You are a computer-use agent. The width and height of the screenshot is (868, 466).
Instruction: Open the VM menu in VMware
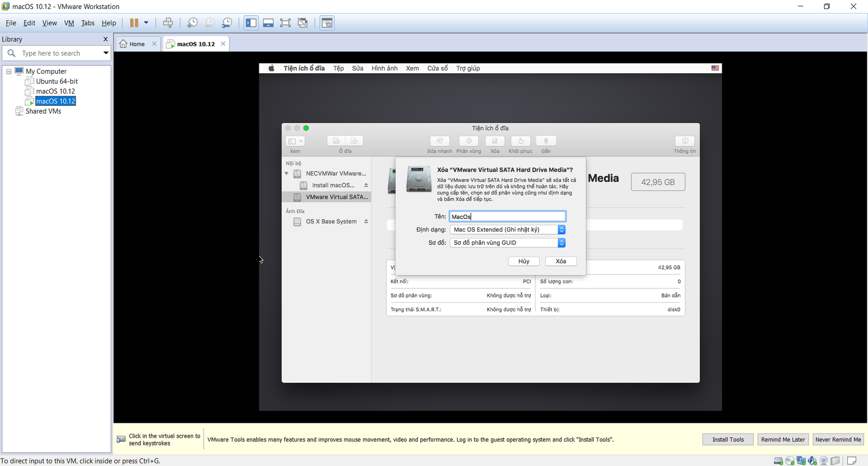click(69, 23)
